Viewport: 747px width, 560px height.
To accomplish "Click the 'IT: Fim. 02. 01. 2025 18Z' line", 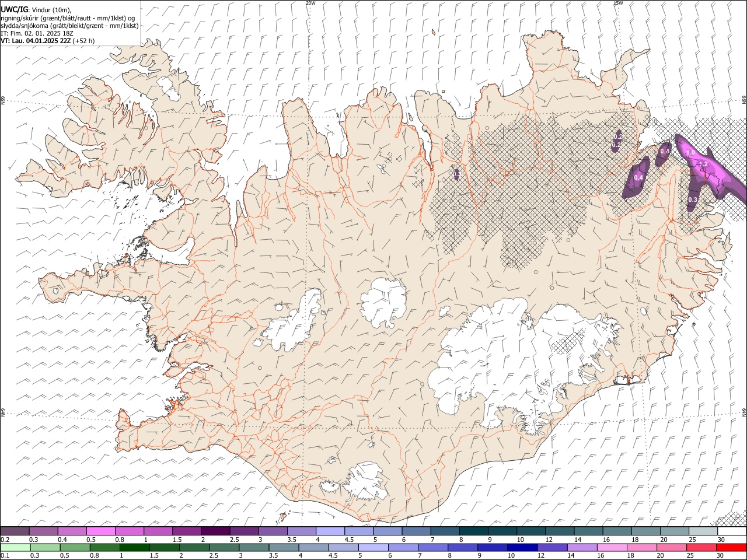I will (x=37, y=33).
